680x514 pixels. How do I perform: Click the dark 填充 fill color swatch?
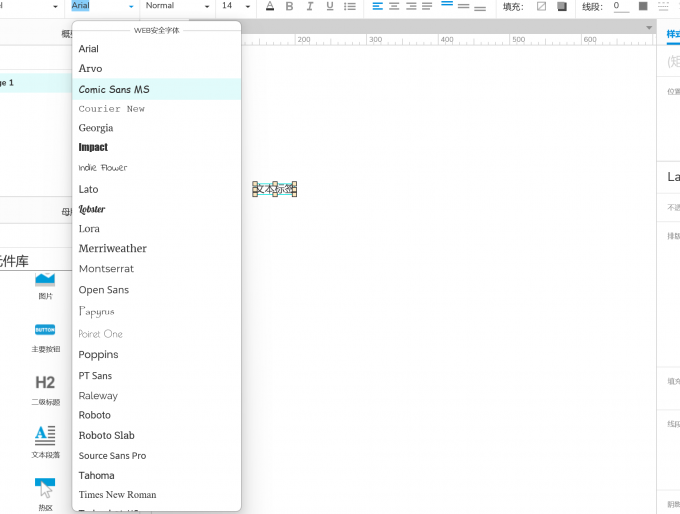(x=562, y=7)
